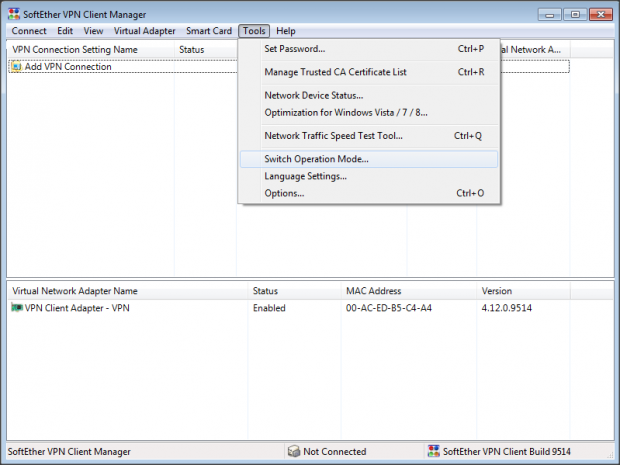This screenshot has width=620, height=465.
Task: Sort adapters by Status column header
Action: pyautogui.click(x=295, y=291)
